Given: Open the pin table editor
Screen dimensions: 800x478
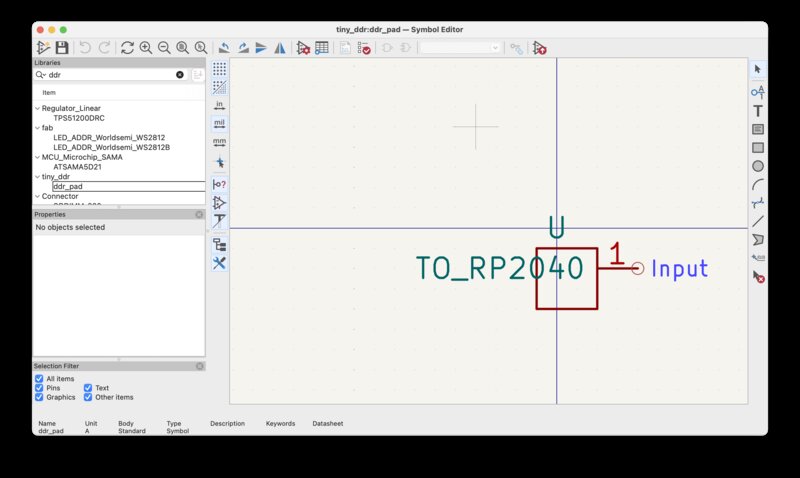Looking at the screenshot, I should click(x=322, y=47).
